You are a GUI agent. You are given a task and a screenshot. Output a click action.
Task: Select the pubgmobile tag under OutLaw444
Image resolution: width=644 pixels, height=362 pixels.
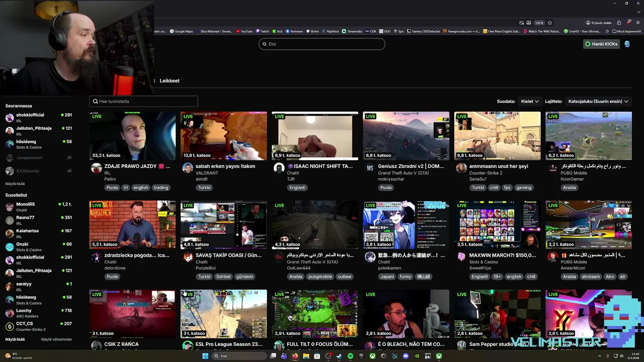[x=320, y=277]
